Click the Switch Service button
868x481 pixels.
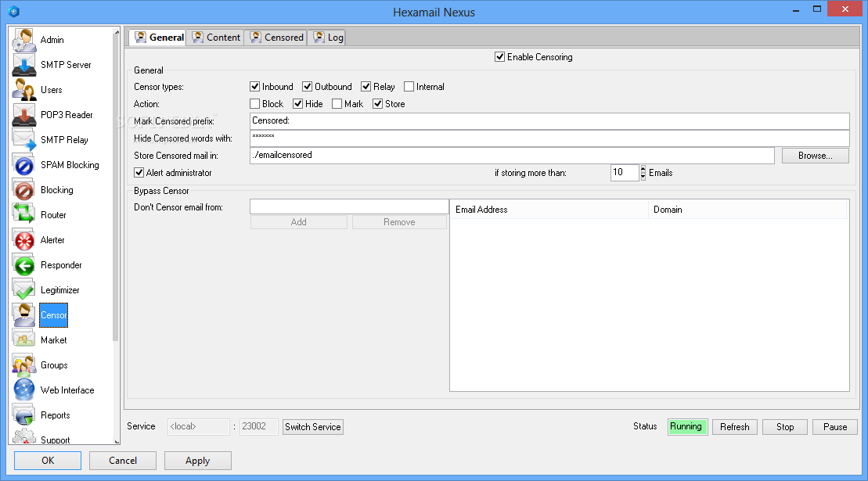coord(313,427)
